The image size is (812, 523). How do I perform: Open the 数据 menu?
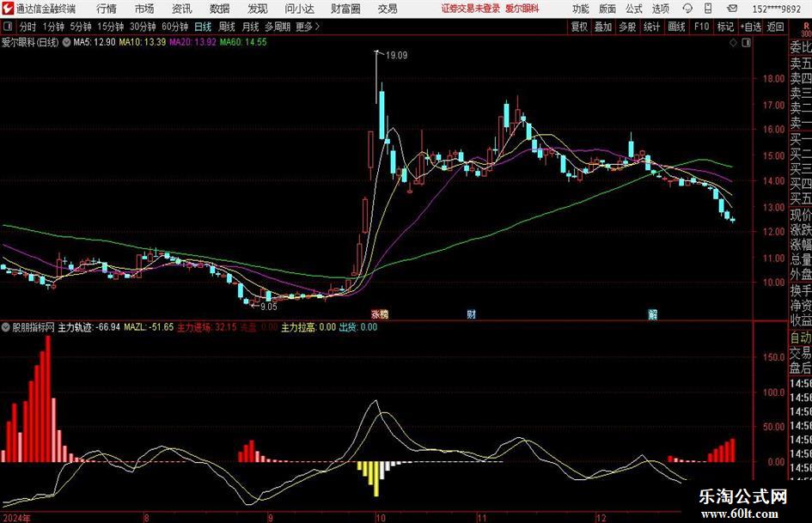(220, 9)
